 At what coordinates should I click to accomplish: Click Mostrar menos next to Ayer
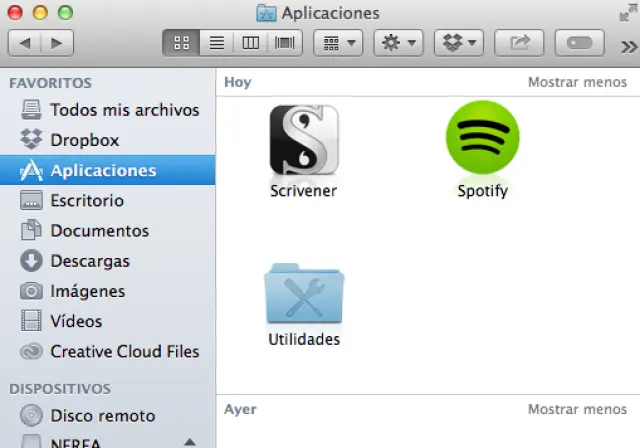(x=577, y=409)
